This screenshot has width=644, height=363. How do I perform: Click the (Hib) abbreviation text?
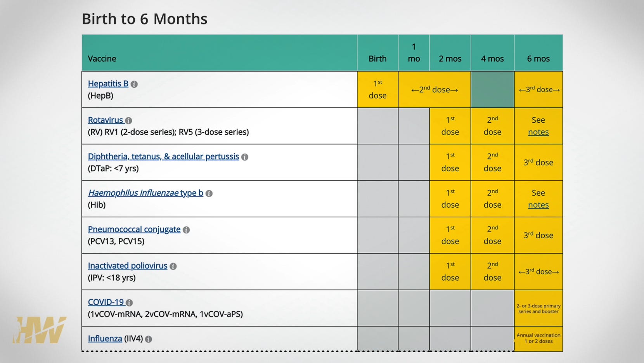click(97, 205)
